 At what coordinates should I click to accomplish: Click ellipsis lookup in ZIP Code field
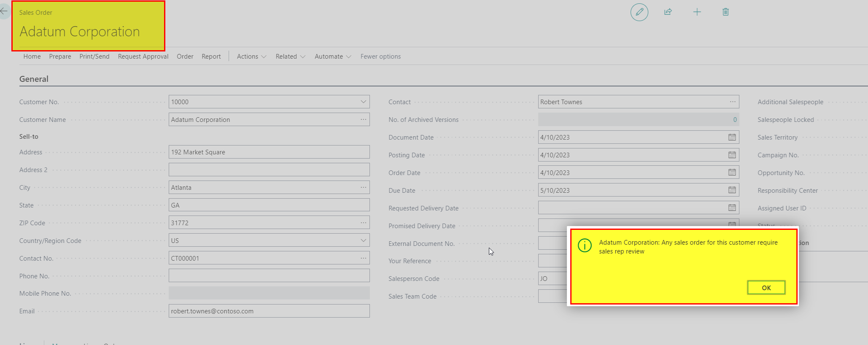pos(364,223)
